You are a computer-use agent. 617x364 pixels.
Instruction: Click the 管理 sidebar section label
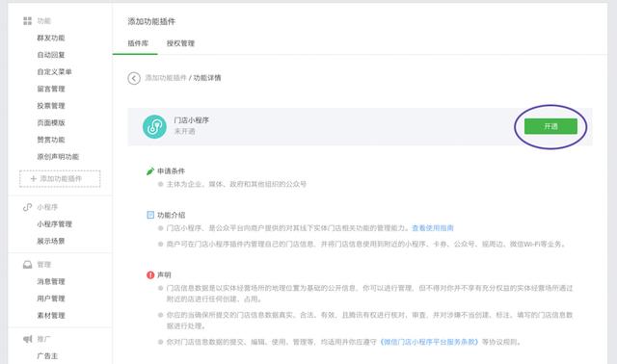43,265
